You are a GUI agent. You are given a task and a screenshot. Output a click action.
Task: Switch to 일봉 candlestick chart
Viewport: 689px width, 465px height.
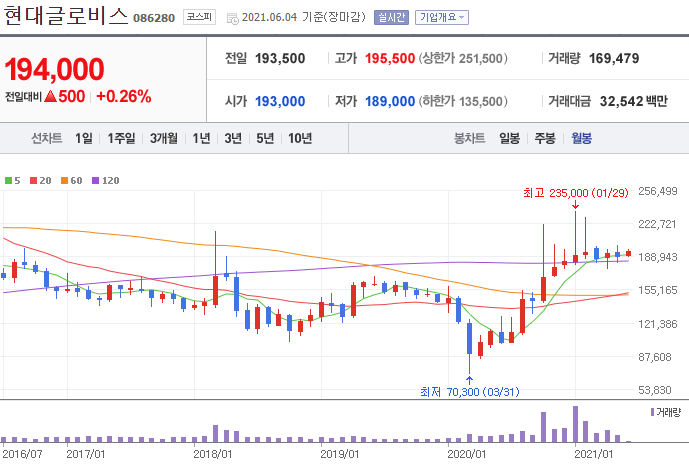pyautogui.click(x=509, y=138)
